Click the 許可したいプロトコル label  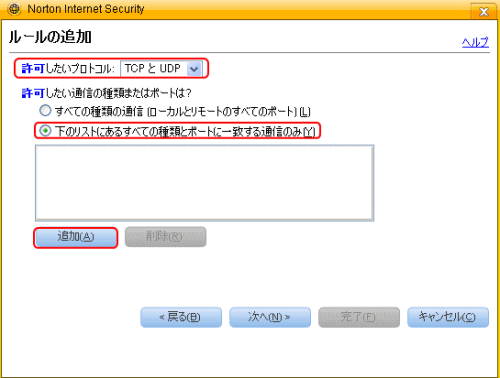pyautogui.click(x=68, y=69)
